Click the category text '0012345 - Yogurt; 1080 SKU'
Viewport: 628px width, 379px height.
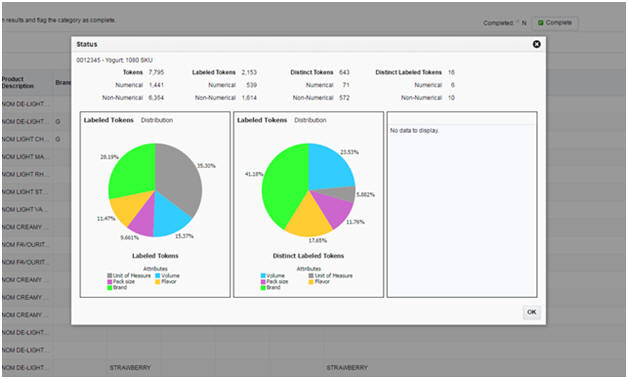[115, 60]
